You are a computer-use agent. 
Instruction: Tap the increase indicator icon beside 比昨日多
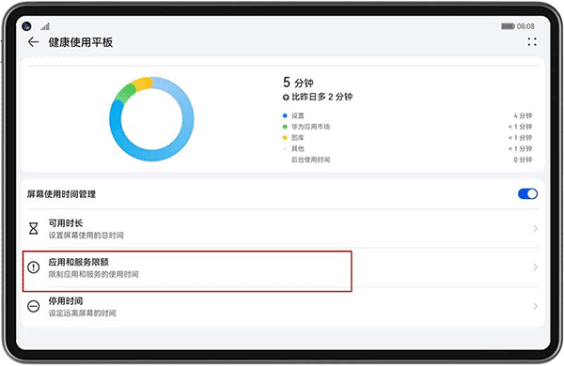(286, 97)
